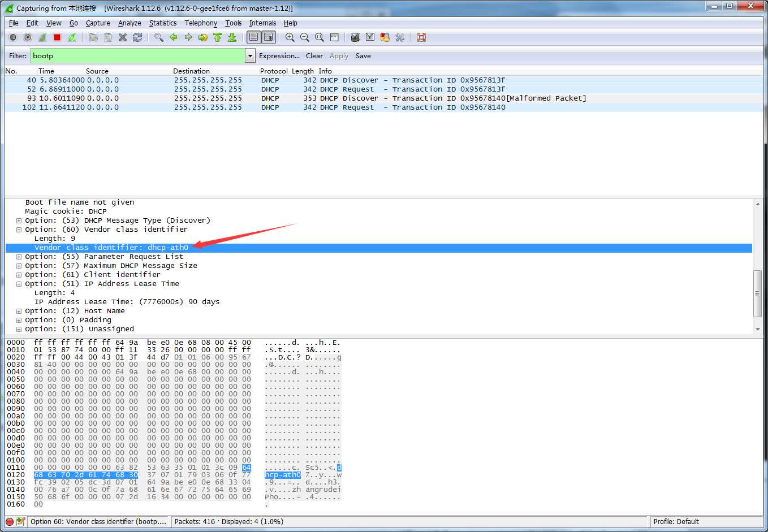Stop the running capture red square
Viewport: 768px width, 532px height.
[57, 37]
